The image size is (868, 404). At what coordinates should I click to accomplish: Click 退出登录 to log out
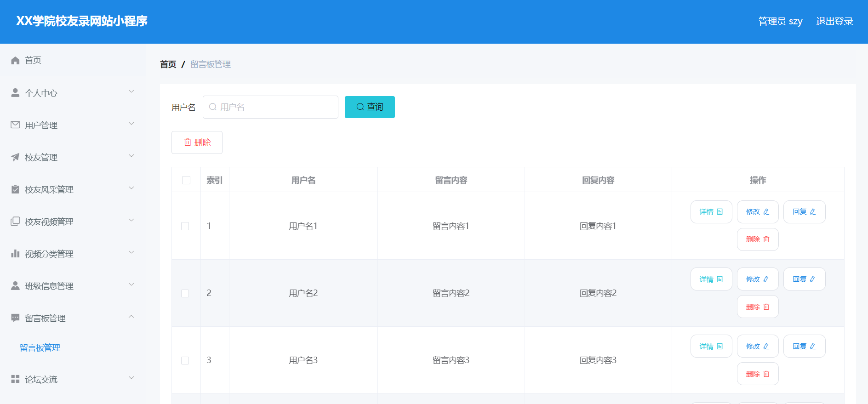coord(834,22)
